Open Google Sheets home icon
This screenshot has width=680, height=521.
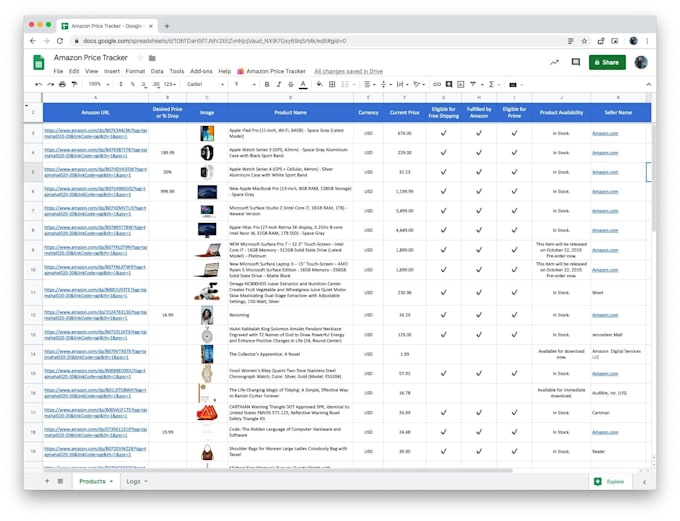click(x=39, y=62)
